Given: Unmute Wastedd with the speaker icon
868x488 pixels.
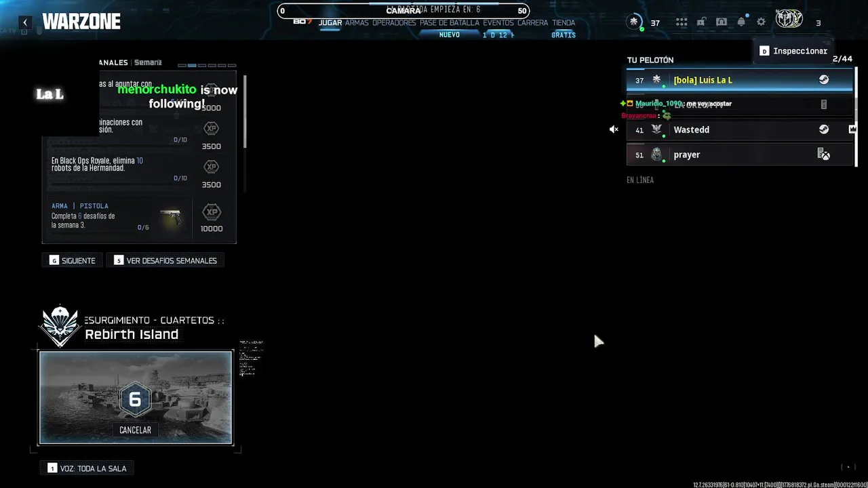Looking at the screenshot, I should tap(614, 129).
